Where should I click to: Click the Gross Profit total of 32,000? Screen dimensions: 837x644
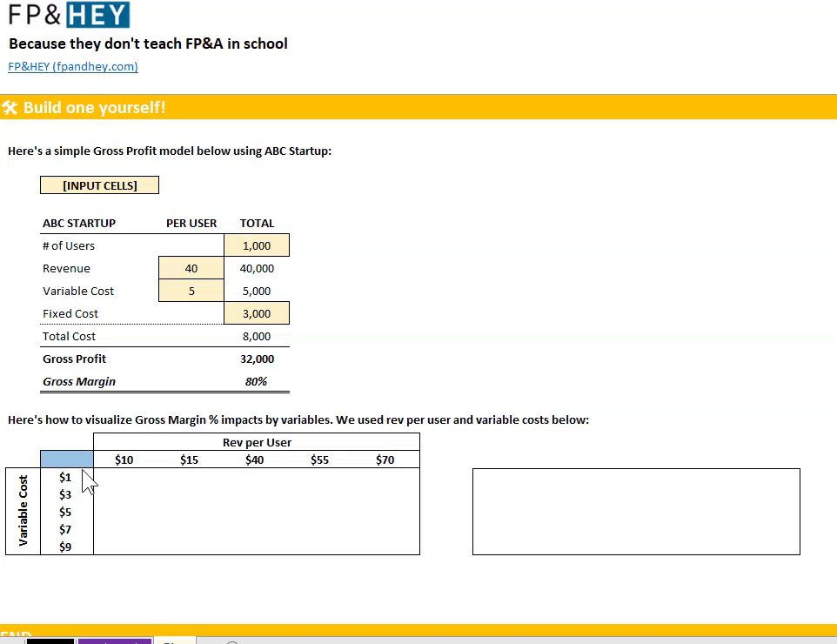point(258,359)
